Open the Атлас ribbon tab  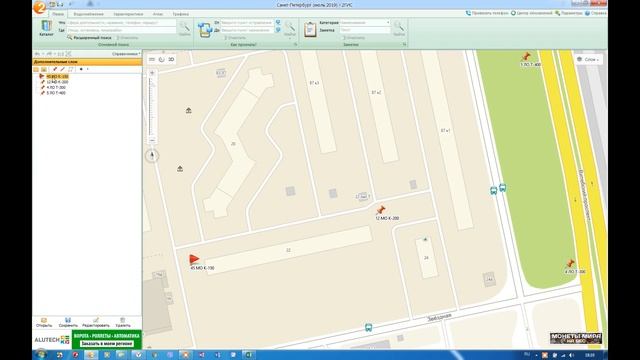pos(158,14)
